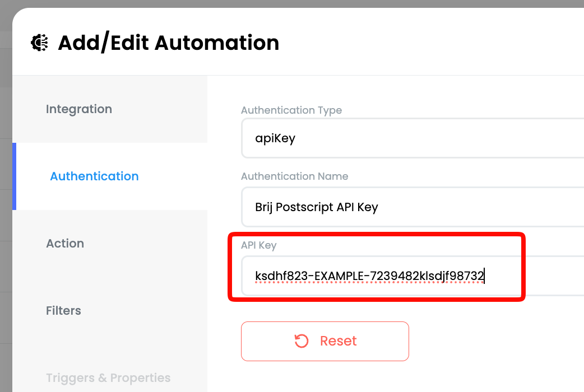584x392 pixels.
Task: Click blank header area right of title
Action: [428, 43]
